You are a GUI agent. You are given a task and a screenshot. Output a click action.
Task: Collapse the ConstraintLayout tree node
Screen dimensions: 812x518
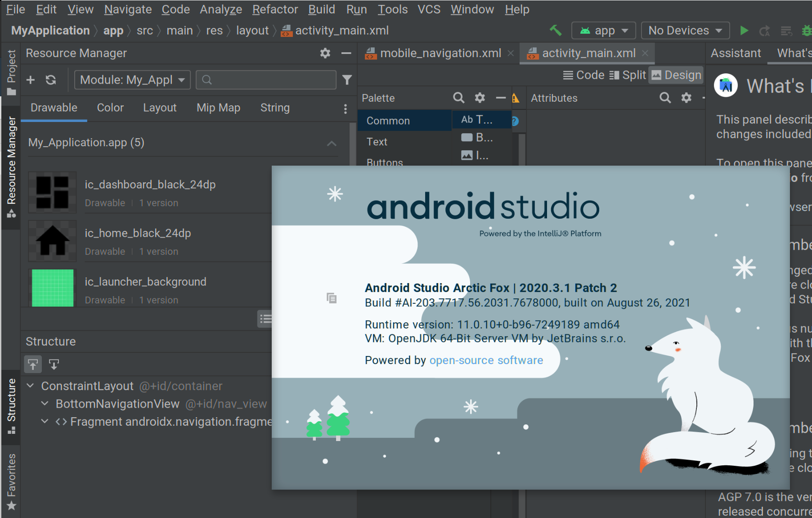[31, 386]
